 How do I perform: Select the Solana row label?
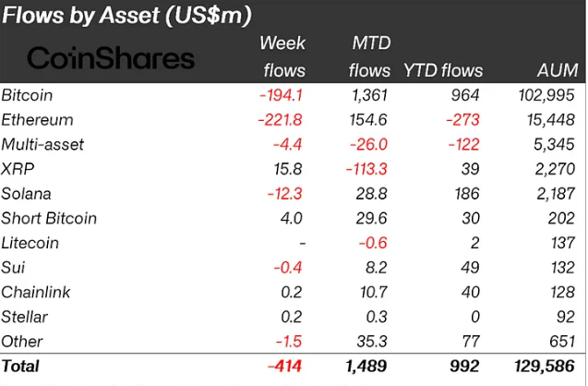pyautogui.click(x=27, y=194)
